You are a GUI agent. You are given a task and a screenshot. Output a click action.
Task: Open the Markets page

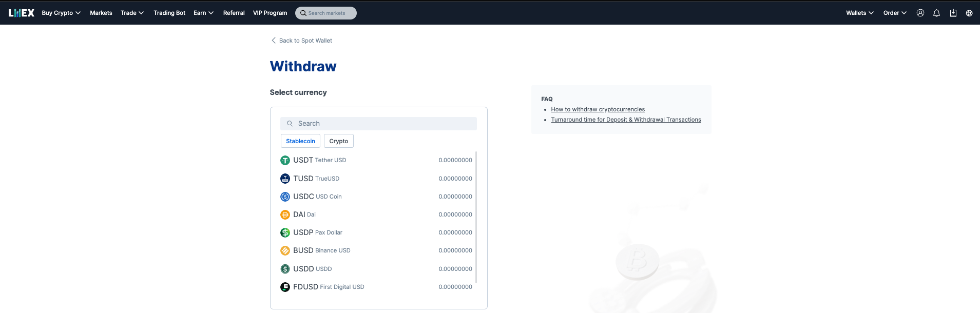pos(101,13)
